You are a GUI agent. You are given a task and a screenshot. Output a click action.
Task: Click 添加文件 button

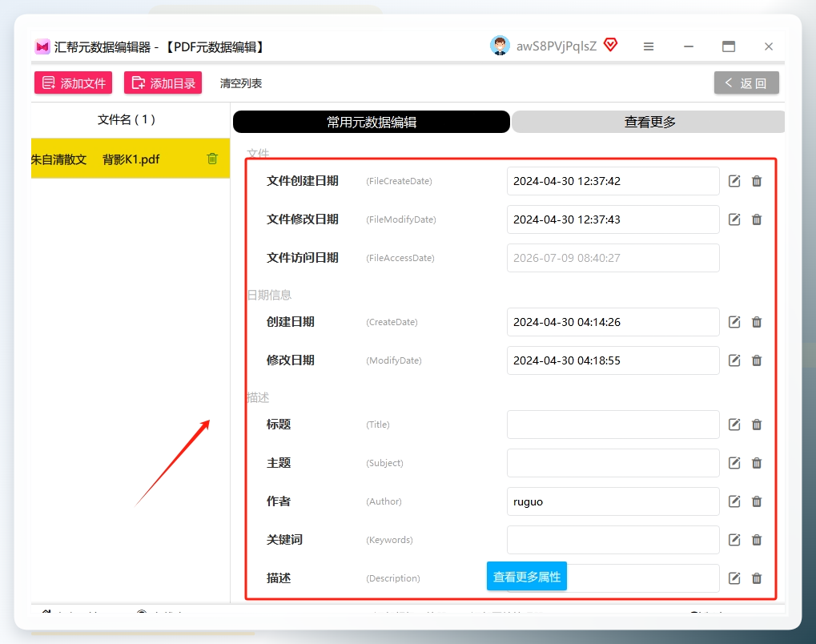tap(74, 83)
